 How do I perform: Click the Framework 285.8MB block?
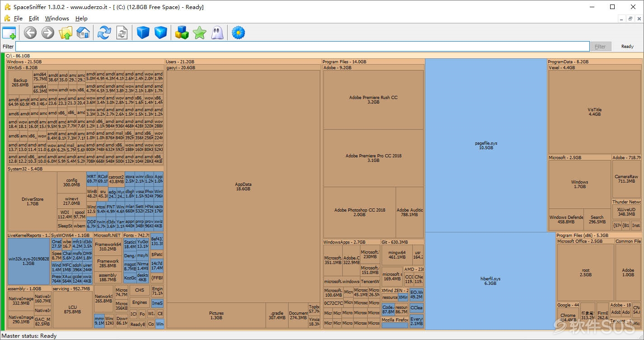pos(108,263)
